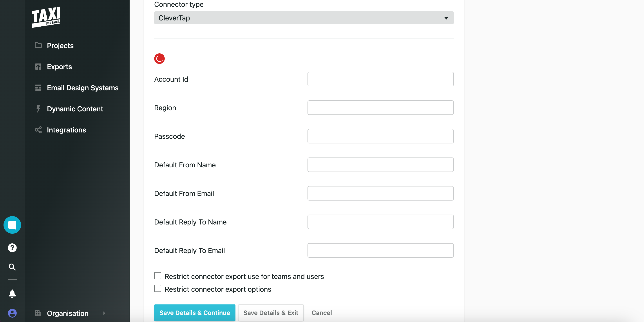Open the Projects menu item
644x322 pixels.
click(x=60, y=45)
